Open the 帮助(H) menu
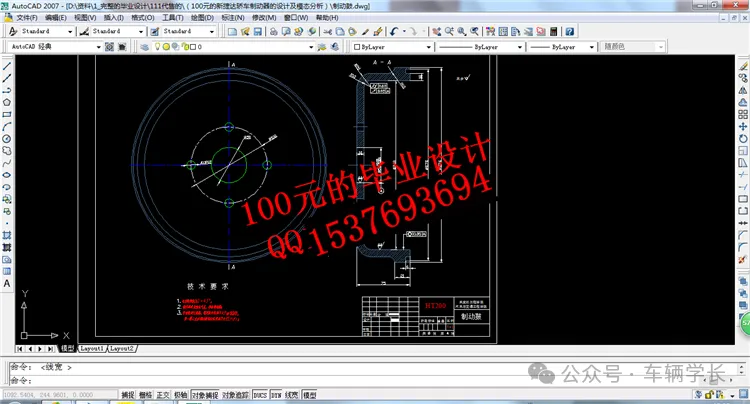 point(327,18)
